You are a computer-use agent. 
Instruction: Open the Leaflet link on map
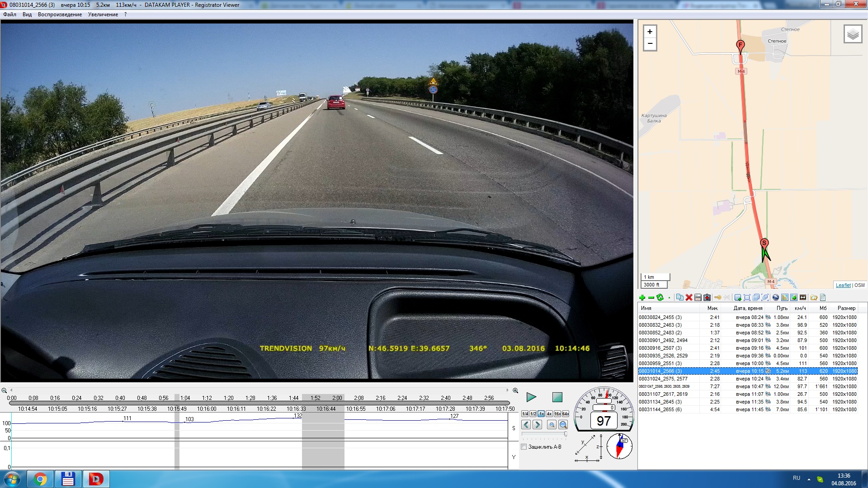click(843, 285)
